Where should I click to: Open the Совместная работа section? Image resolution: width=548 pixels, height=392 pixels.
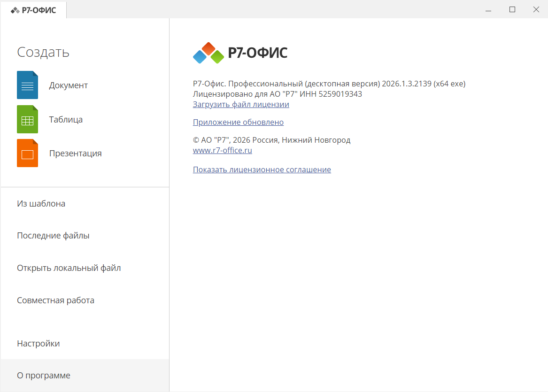[x=85, y=300]
